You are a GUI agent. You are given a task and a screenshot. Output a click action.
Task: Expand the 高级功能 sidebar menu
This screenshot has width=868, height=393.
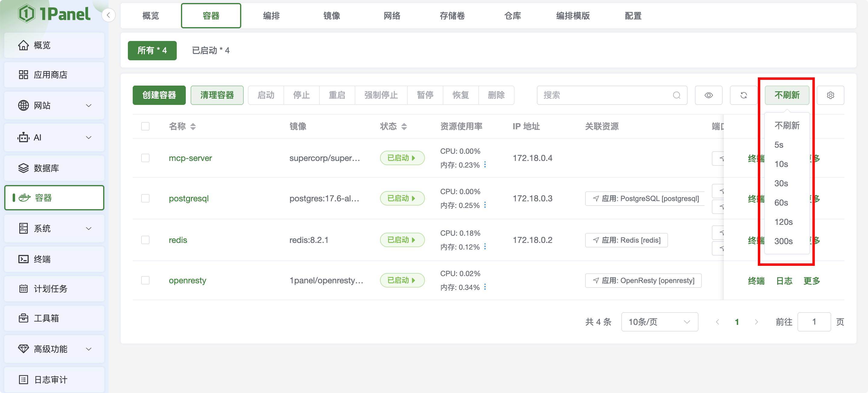54,349
